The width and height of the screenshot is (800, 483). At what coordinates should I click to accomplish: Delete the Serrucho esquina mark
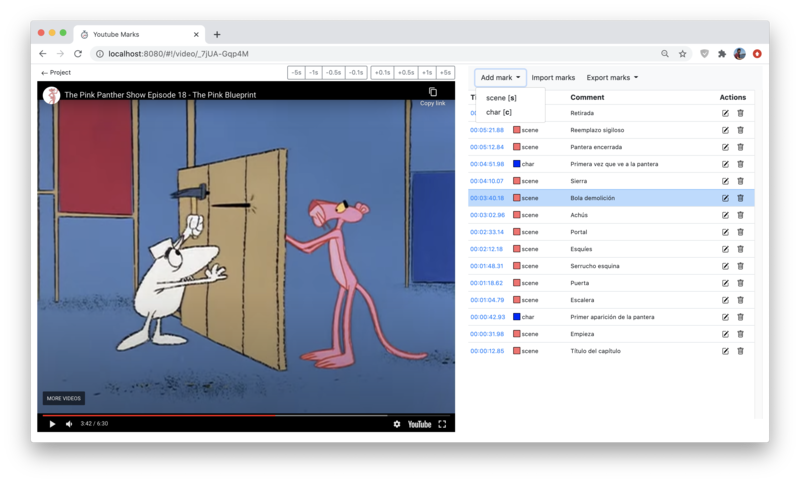click(740, 266)
